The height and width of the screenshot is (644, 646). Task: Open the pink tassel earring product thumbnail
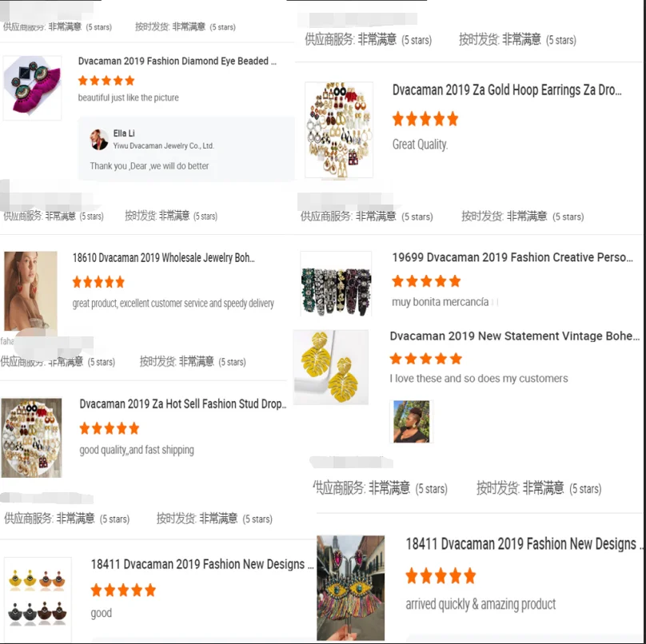point(32,88)
